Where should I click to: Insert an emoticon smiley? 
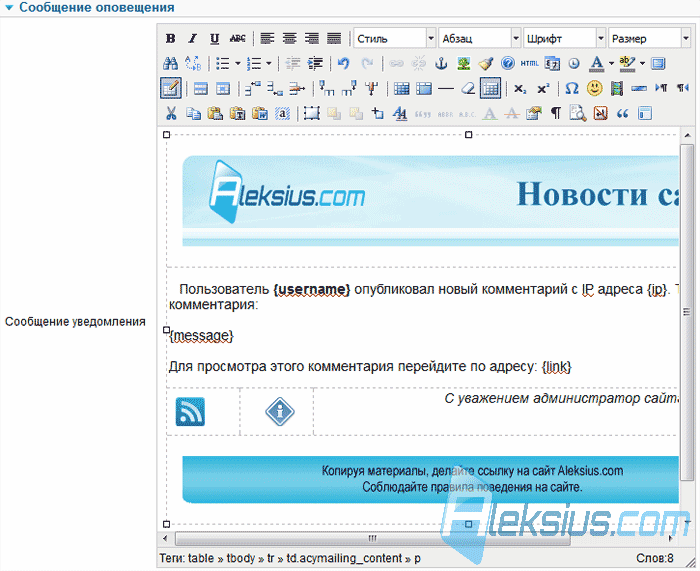click(x=594, y=88)
